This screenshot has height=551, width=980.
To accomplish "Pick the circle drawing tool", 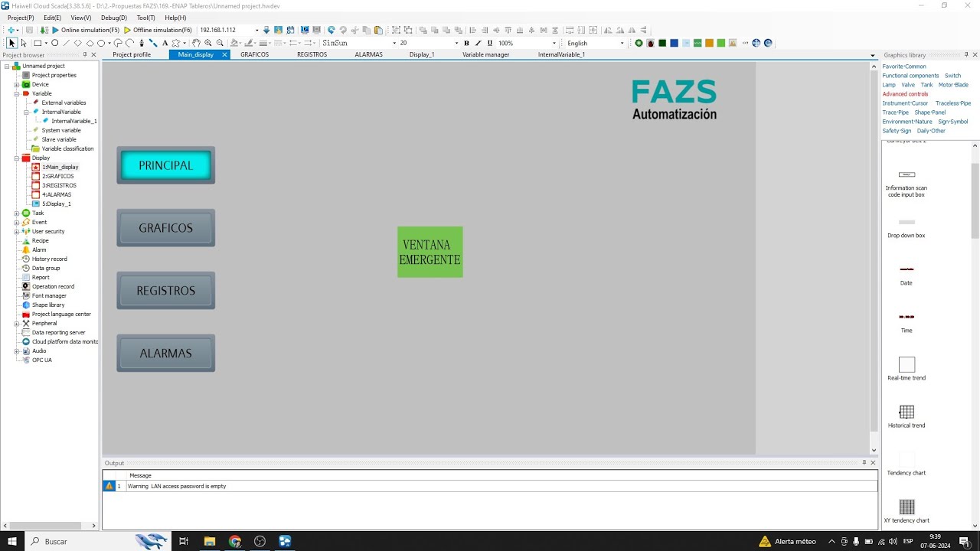I will [x=54, y=43].
